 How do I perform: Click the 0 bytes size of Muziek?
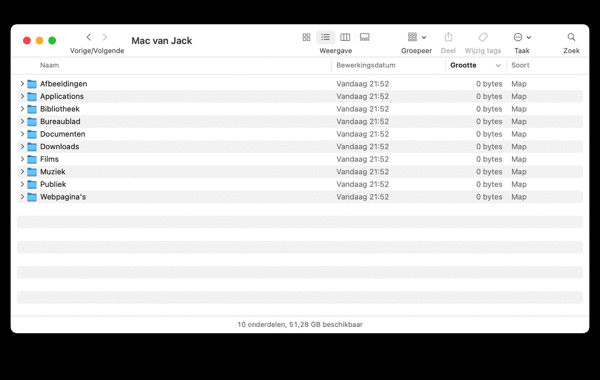coord(489,172)
